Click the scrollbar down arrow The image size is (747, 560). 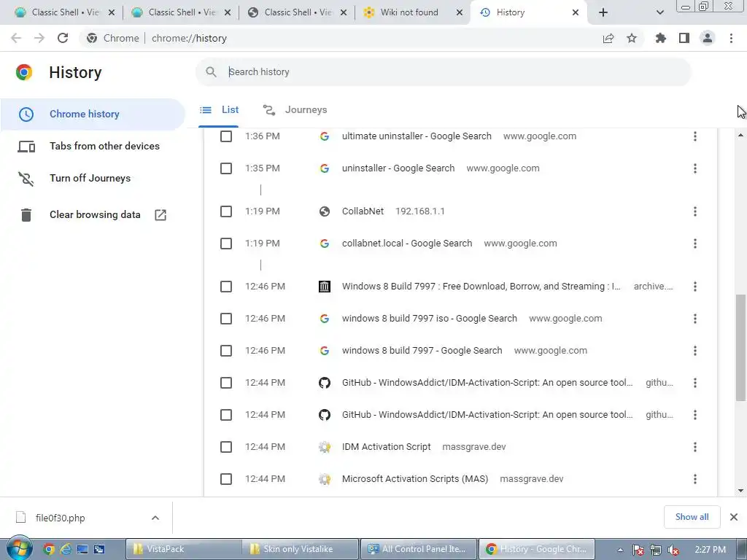[740, 491]
